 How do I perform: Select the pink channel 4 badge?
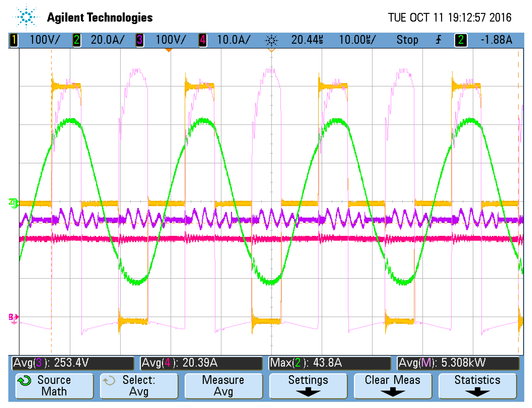(203, 40)
